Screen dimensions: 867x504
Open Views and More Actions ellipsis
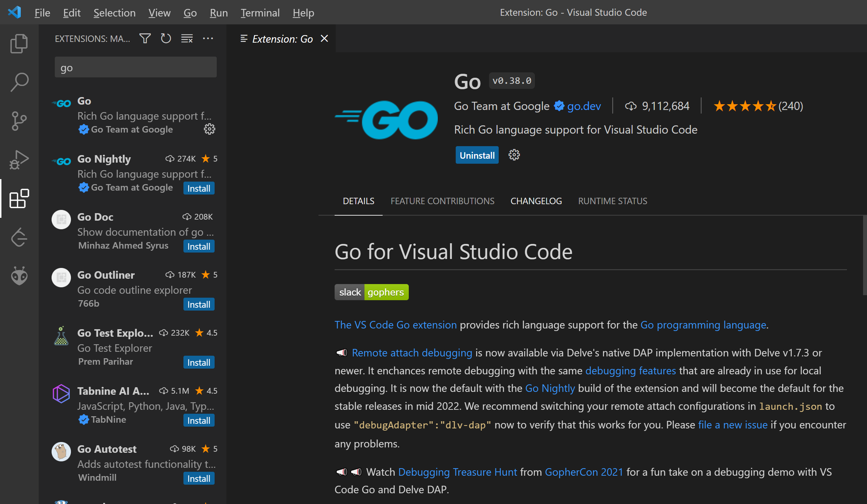click(208, 38)
